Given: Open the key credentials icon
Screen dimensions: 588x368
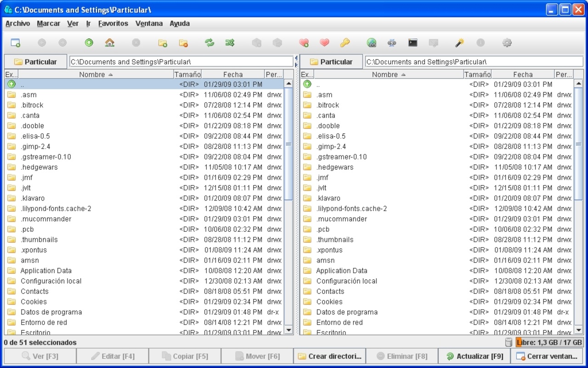Looking at the screenshot, I should click(345, 43).
